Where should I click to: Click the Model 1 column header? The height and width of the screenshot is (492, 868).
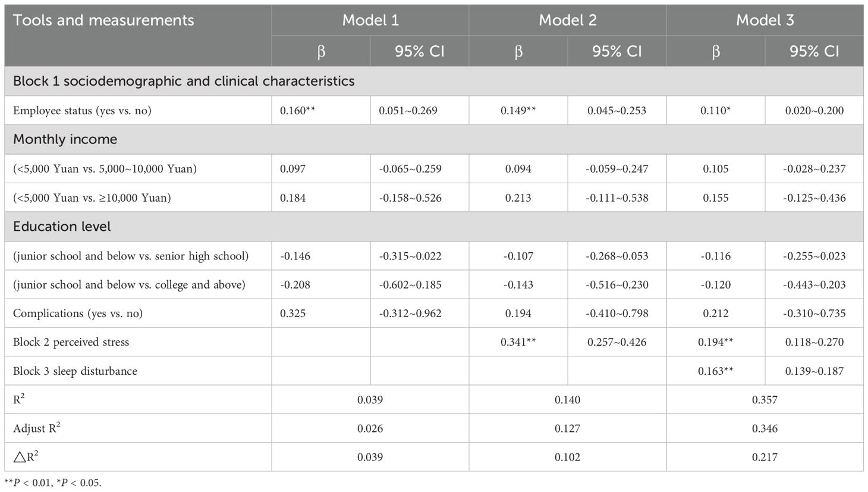click(370, 20)
